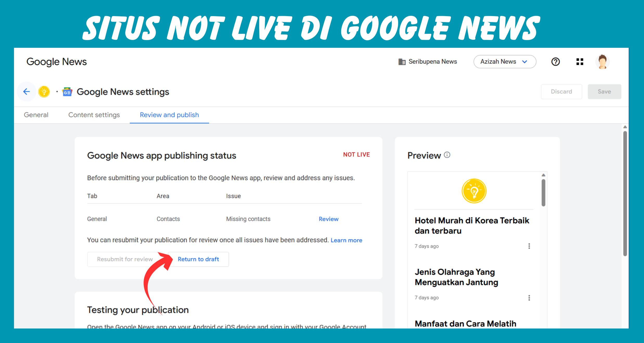Click the yellow lightbulb publication icon in header
Image resolution: width=644 pixels, height=343 pixels.
pos(44,92)
